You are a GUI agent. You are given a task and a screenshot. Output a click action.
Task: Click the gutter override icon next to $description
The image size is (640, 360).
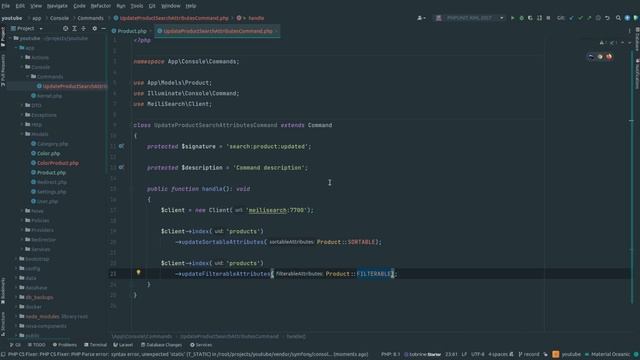[121, 167]
